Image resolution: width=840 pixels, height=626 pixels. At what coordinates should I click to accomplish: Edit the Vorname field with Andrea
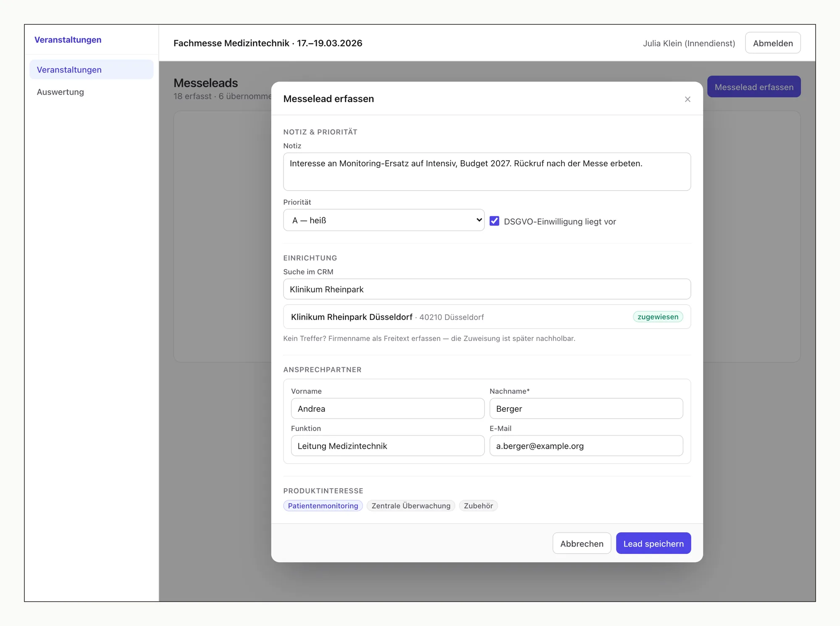(x=387, y=408)
